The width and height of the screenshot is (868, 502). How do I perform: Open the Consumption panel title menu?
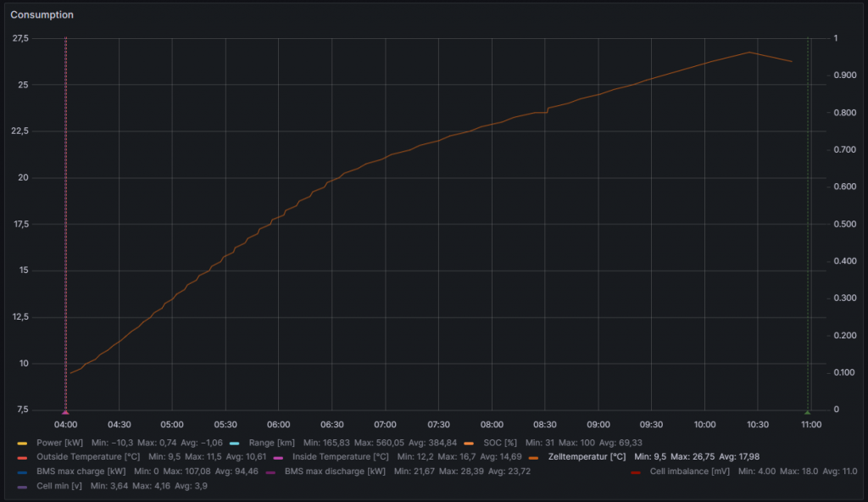click(42, 15)
